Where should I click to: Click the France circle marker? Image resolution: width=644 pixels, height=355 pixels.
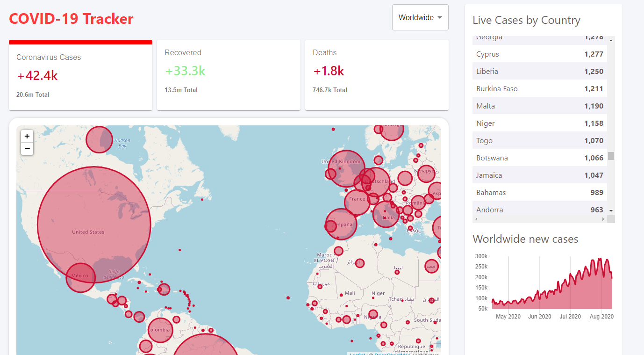click(358, 202)
